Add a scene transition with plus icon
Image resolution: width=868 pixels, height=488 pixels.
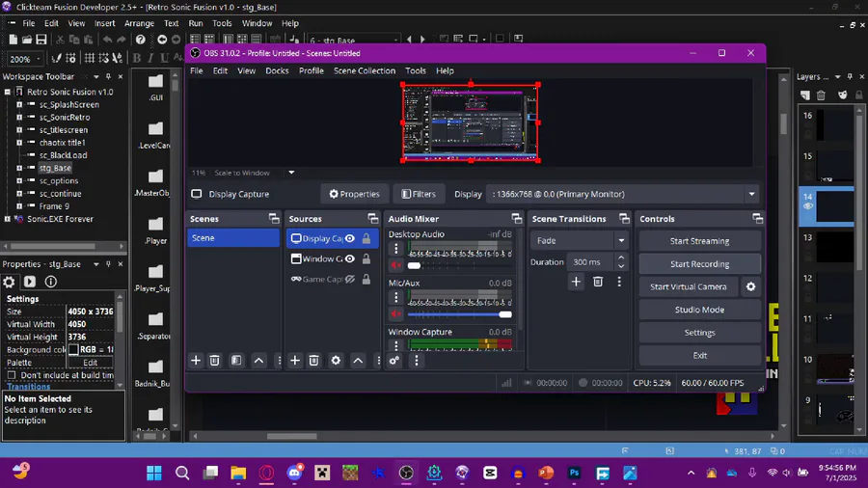pos(576,282)
